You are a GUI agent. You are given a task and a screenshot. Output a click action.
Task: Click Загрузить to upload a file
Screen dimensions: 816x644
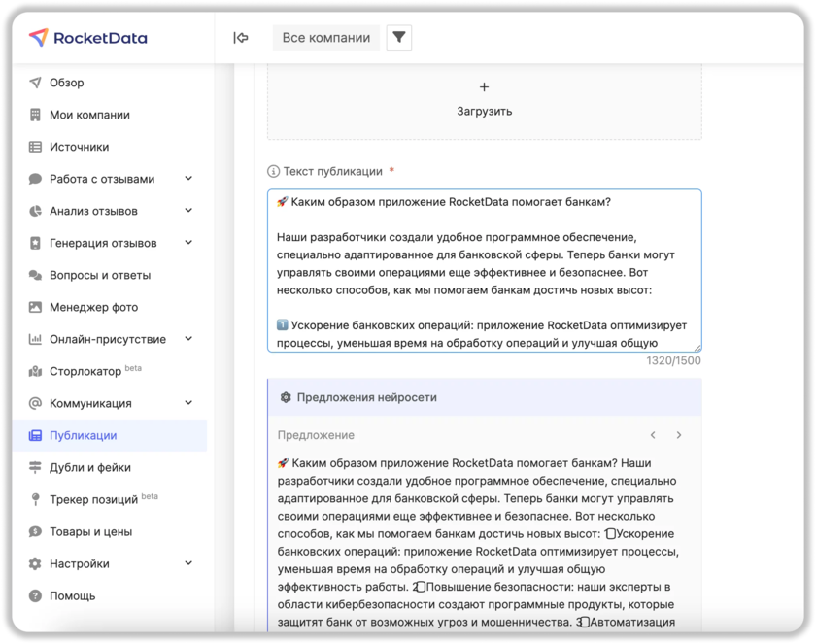point(484,100)
